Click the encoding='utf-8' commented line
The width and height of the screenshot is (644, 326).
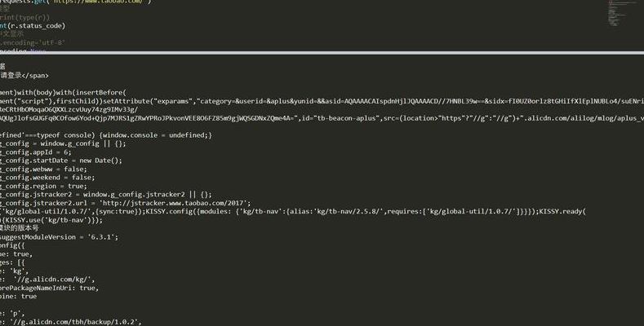(x=33, y=42)
